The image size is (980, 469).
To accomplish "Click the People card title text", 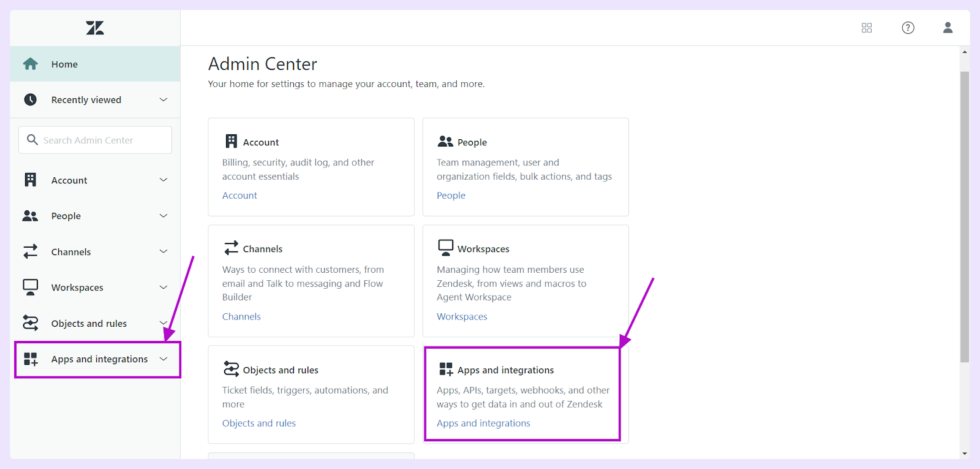I will click(x=472, y=142).
